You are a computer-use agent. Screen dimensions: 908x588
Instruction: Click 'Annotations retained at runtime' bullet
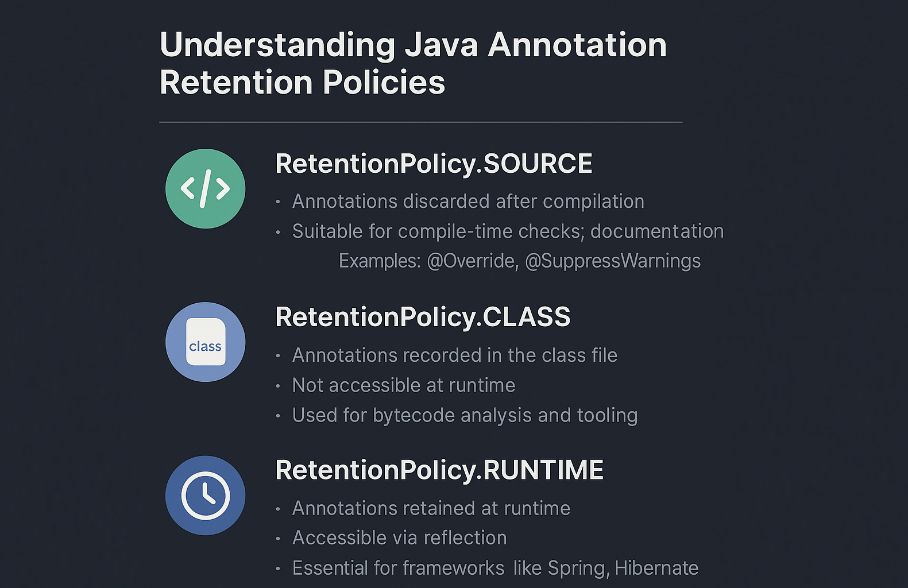tap(431, 508)
